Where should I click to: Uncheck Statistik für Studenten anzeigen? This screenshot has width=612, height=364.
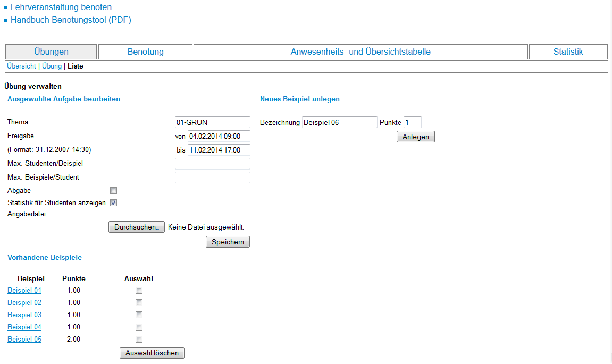(x=113, y=203)
